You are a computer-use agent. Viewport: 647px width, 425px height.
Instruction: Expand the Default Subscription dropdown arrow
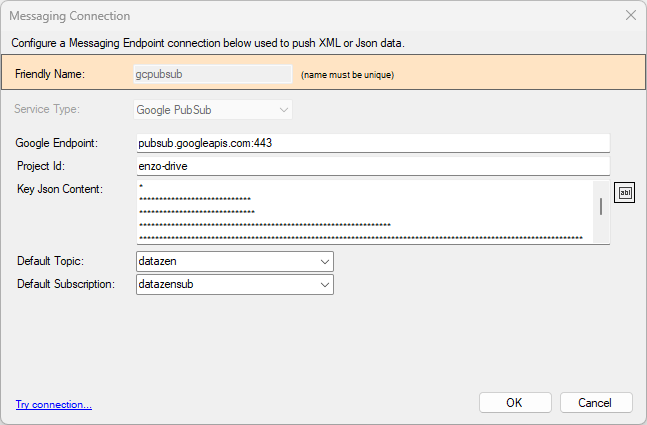pos(325,285)
